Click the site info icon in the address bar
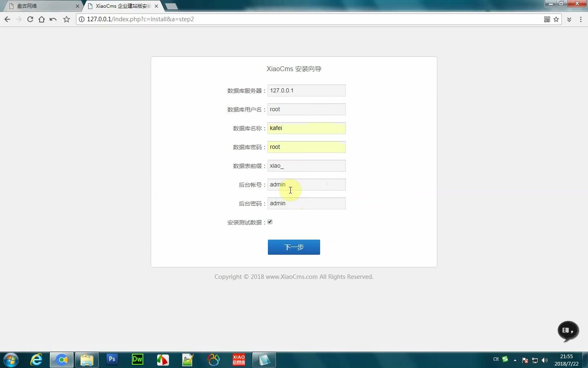 82,19
